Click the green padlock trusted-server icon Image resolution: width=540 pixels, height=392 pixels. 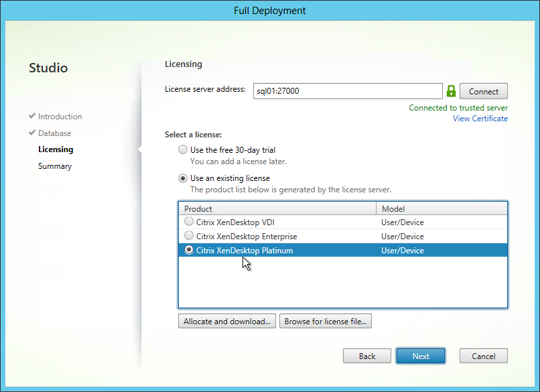[451, 91]
